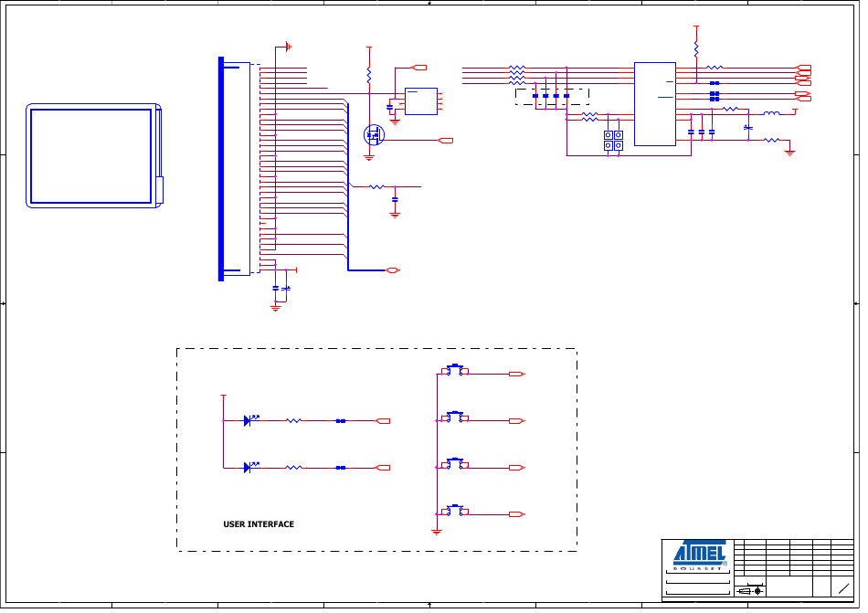The height and width of the screenshot is (613, 868).
Task: Click the port connected to the bottommost push button
Action: tap(516, 514)
